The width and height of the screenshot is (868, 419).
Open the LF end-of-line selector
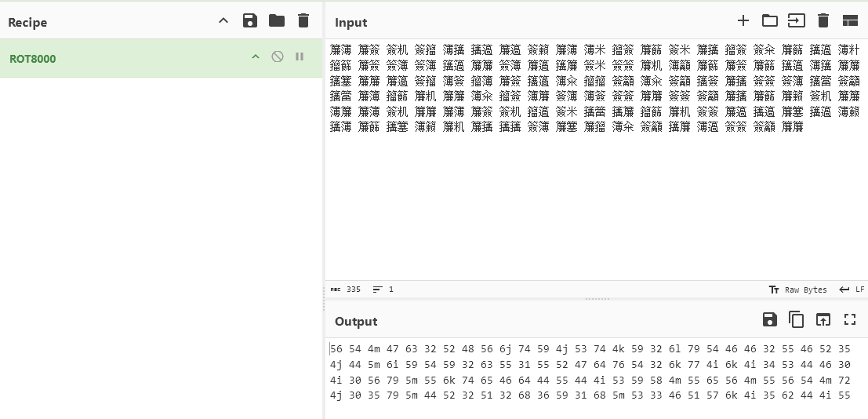[852, 290]
